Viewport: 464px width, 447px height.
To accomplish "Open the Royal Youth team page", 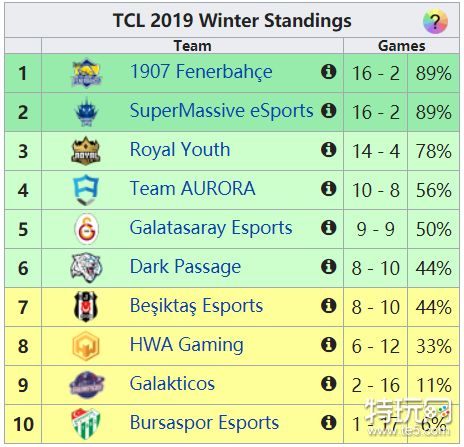I will [x=180, y=150].
